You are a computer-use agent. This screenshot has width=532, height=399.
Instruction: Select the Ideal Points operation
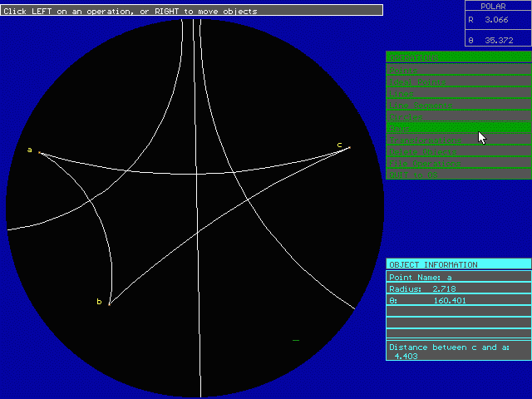click(x=459, y=81)
